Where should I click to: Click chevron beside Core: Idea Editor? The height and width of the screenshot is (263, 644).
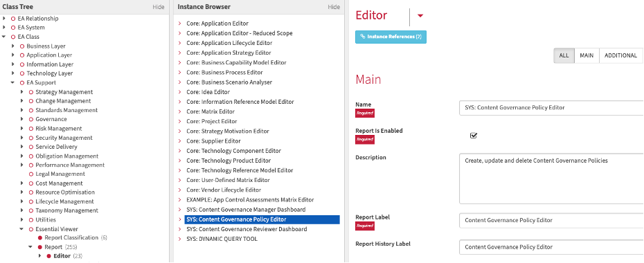click(x=180, y=92)
